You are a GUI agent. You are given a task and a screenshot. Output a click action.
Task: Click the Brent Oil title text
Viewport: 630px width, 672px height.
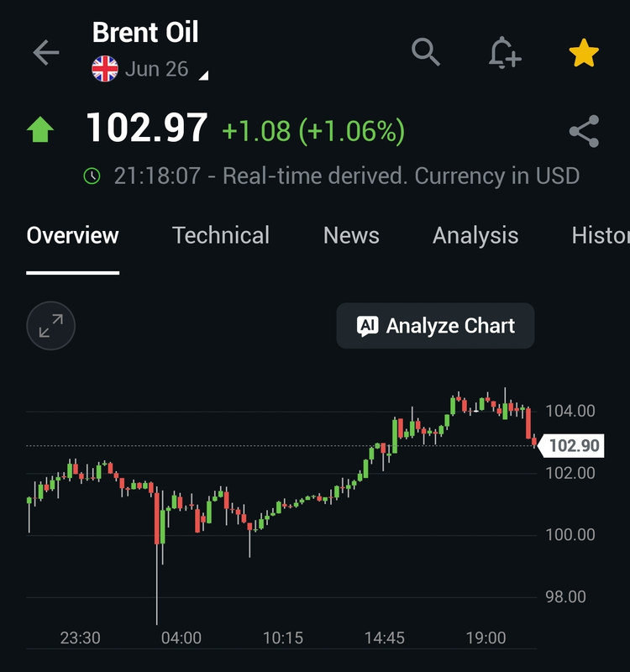145,32
